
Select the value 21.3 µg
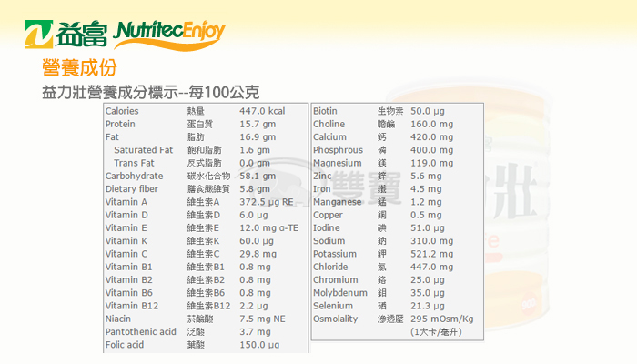tap(428, 306)
